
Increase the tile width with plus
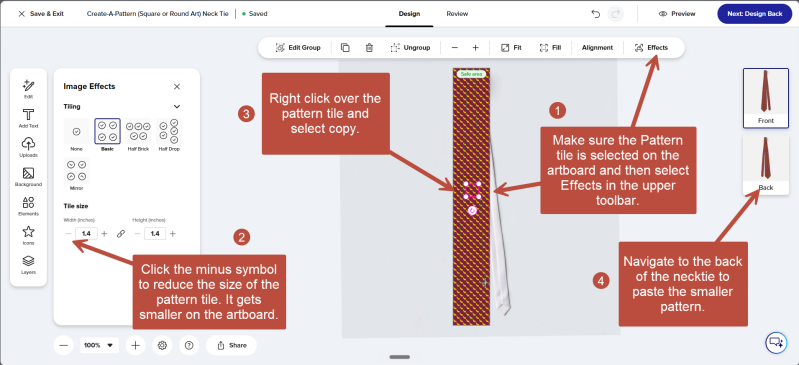(x=104, y=233)
